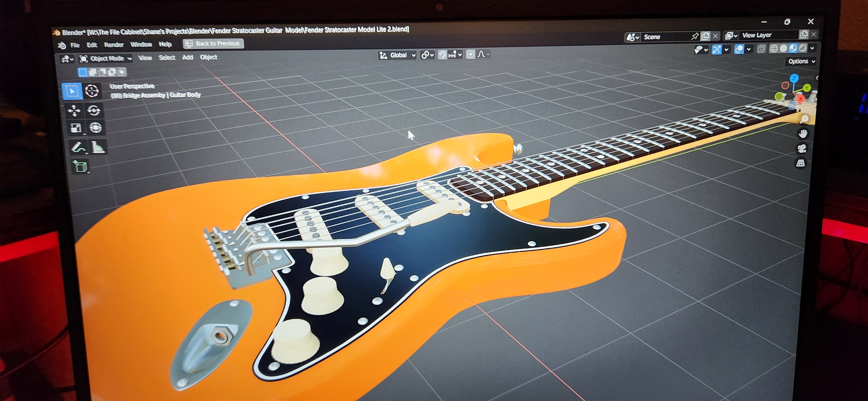Switch to solid viewport shading
Screen dimensions: 868x401
pyautogui.click(x=783, y=49)
